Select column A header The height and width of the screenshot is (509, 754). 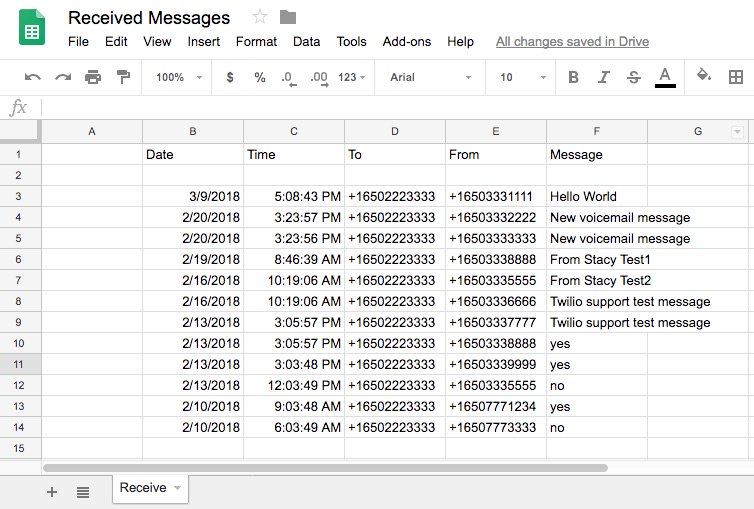(92, 132)
